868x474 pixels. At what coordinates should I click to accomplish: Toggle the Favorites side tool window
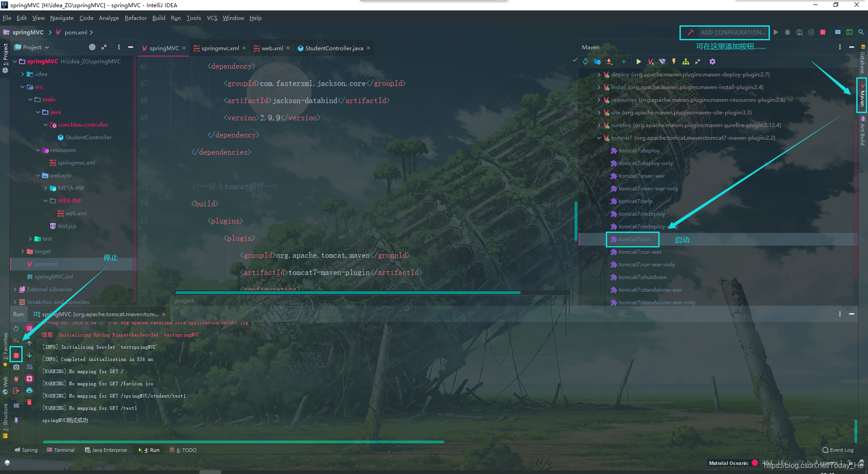point(5,350)
